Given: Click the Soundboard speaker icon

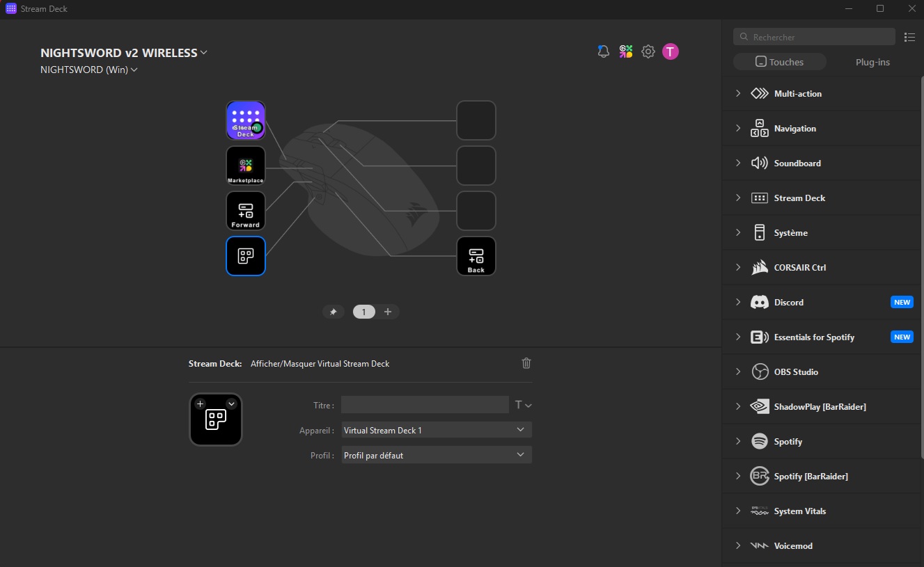Looking at the screenshot, I should click(760, 163).
